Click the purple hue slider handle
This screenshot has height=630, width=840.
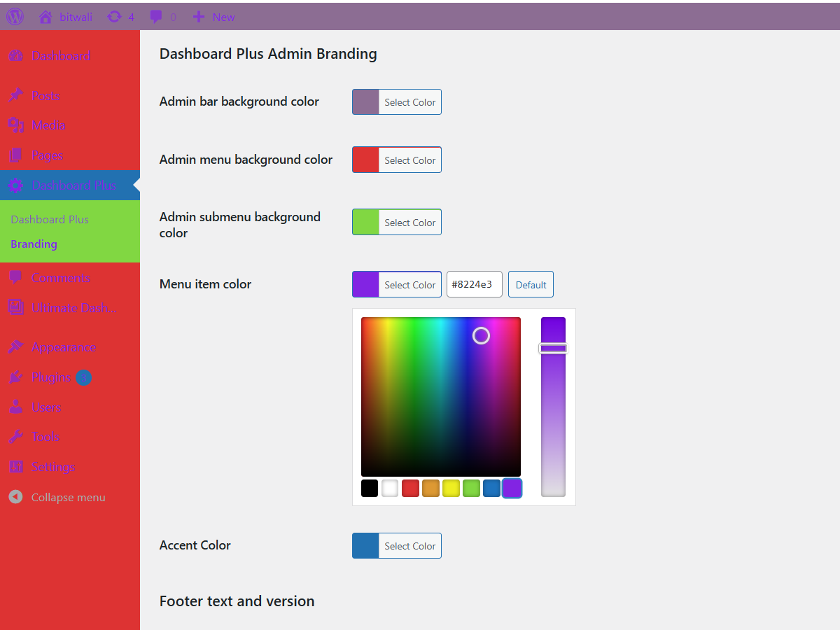[553, 348]
